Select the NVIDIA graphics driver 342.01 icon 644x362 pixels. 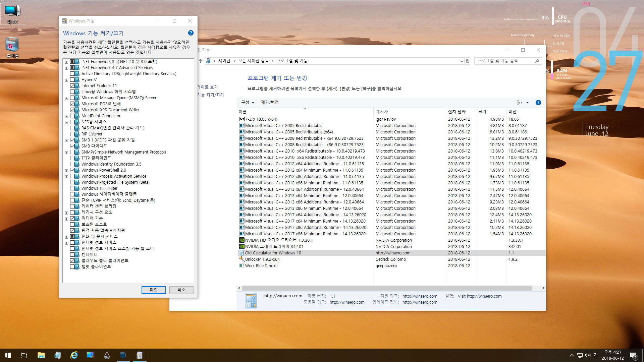tap(241, 247)
